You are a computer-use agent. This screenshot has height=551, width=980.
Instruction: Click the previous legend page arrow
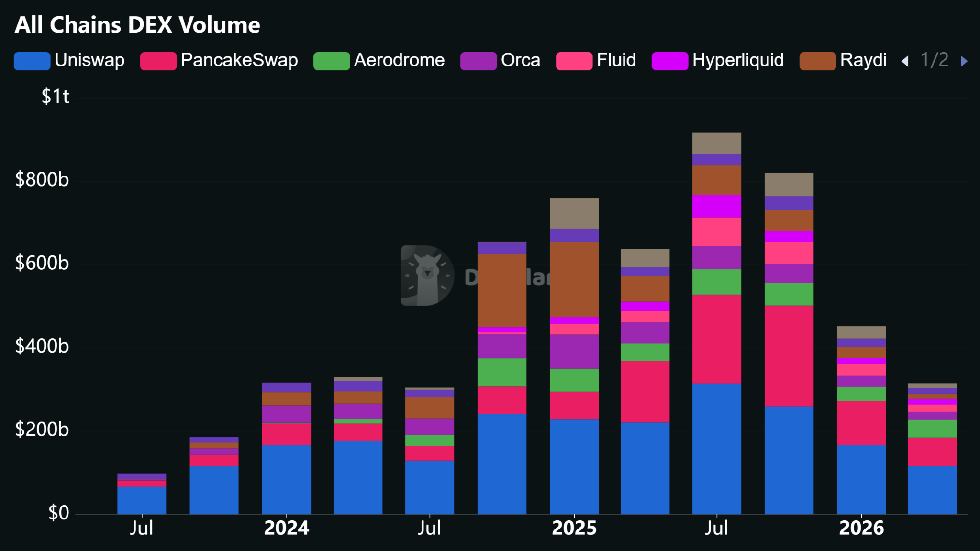905,61
